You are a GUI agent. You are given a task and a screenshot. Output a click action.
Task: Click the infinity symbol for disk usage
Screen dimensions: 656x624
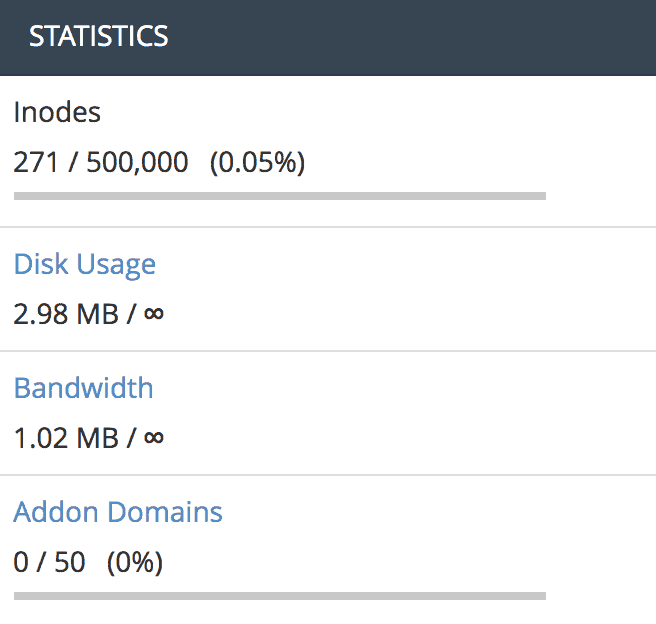click(x=154, y=314)
